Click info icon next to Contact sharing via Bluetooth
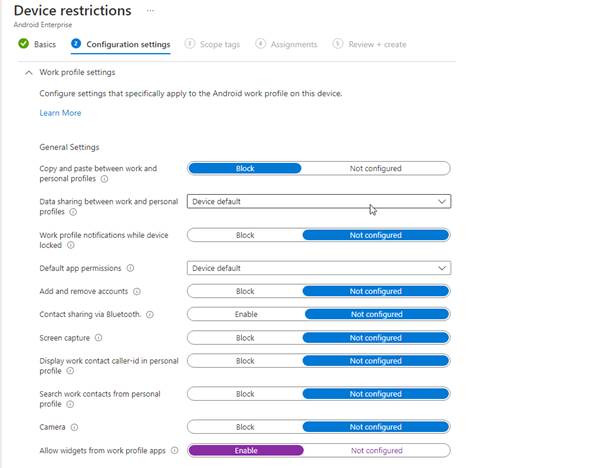This screenshot has width=601, height=468. (x=150, y=315)
